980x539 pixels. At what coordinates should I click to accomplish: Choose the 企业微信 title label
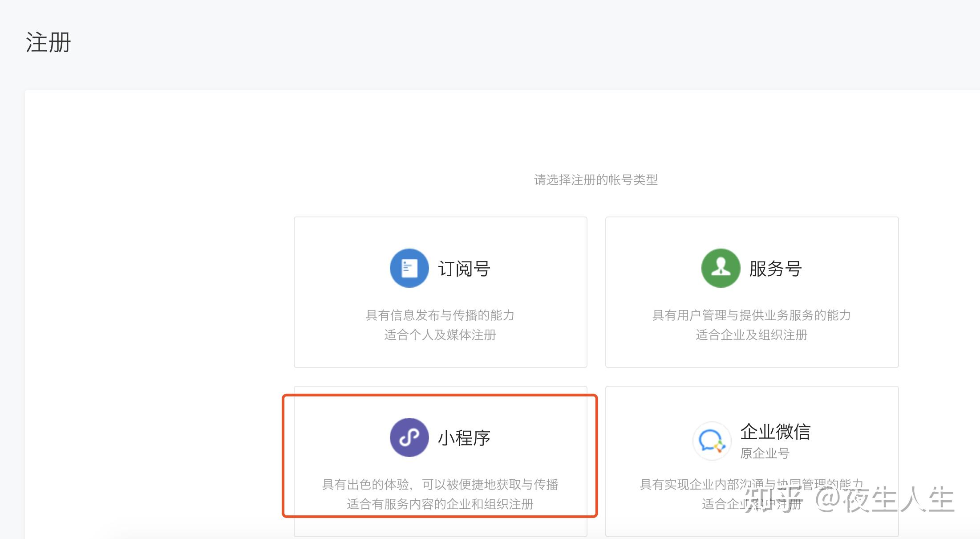click(775, 432)
